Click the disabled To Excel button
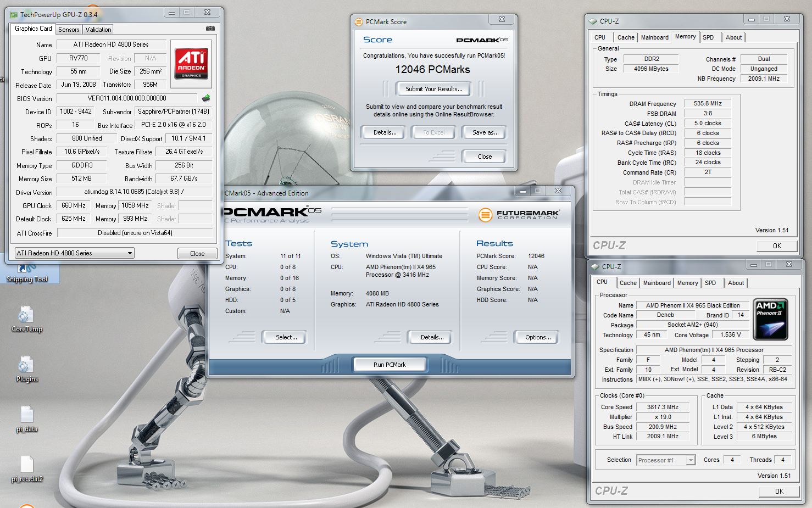The height and width of the screenshot is (508, 812). click(434, 132)
